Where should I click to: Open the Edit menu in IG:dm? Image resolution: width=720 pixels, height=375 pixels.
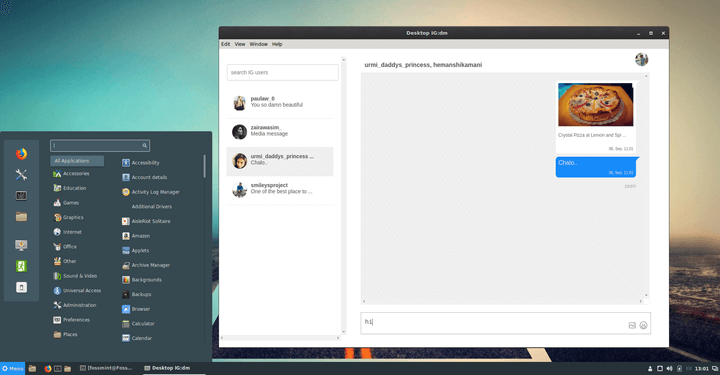pyautogui.click(x=225, y=44)
